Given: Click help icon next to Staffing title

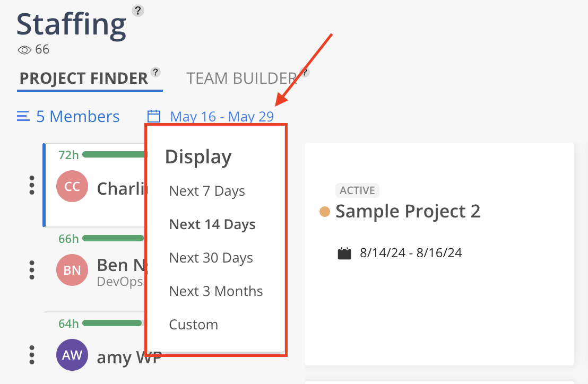Looking at the screenshot, I should click(x=138, y=10).
